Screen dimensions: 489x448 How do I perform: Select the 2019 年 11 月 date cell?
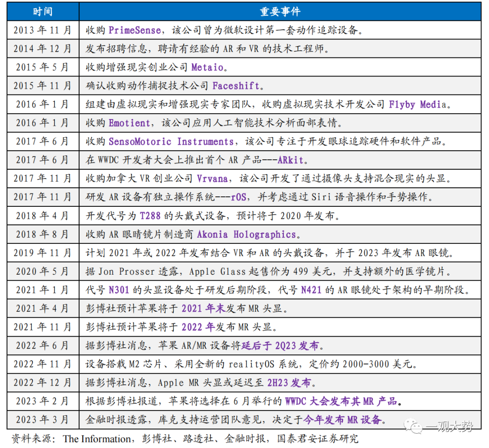[43, 253]
